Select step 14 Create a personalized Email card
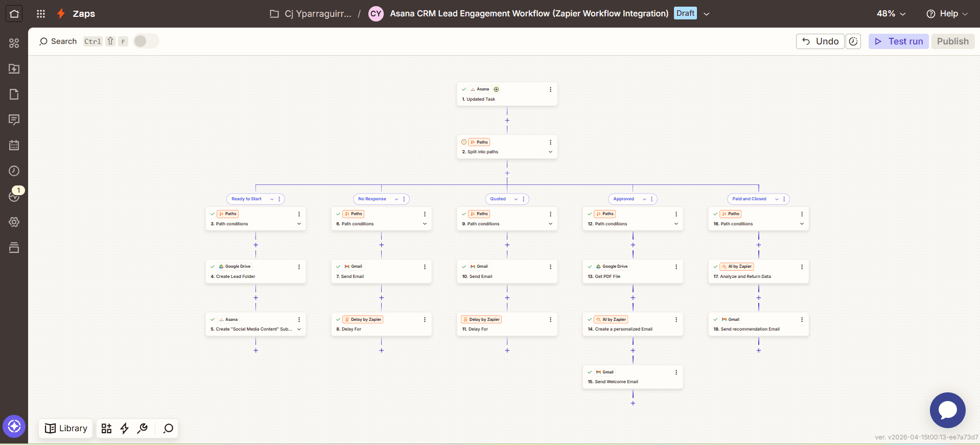 [633, 324]
